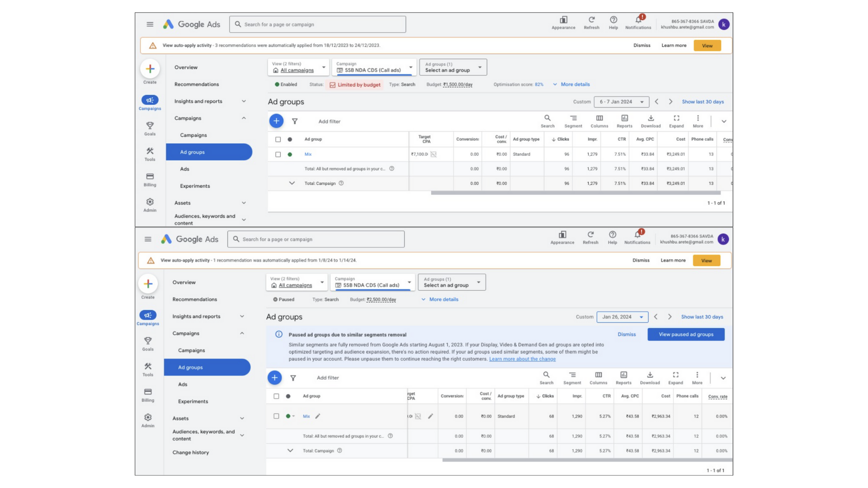
Task: Click pencil edit icon beside Mix ad group name
Action: 317,416
